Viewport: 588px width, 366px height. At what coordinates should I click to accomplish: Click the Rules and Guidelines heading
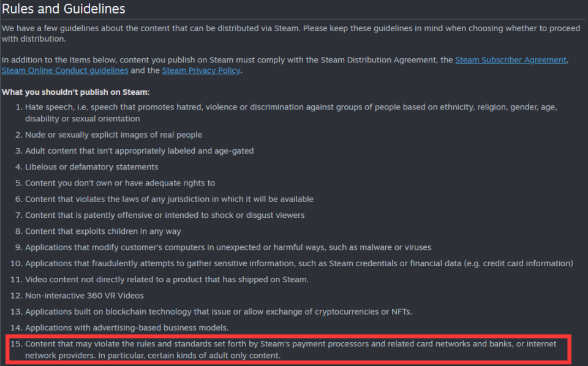63,9
